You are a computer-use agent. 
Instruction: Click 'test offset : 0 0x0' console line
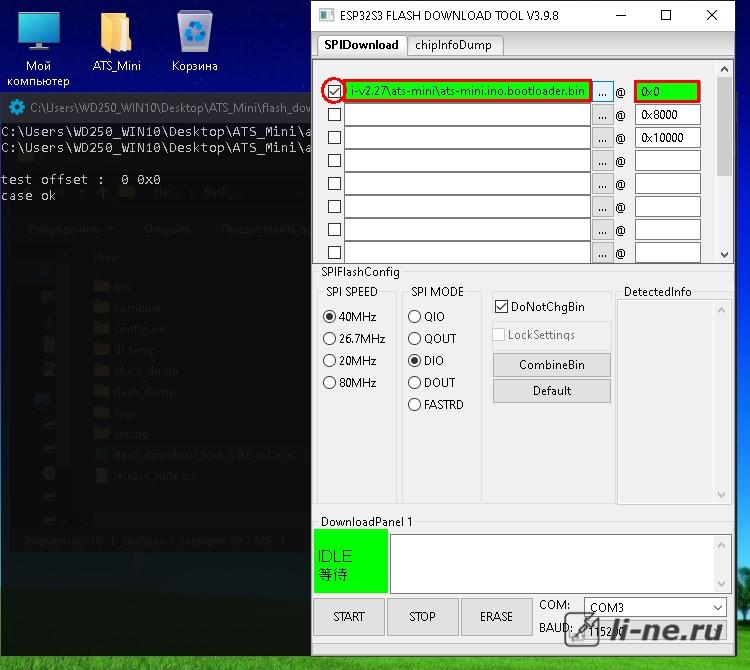click(80, 179)
